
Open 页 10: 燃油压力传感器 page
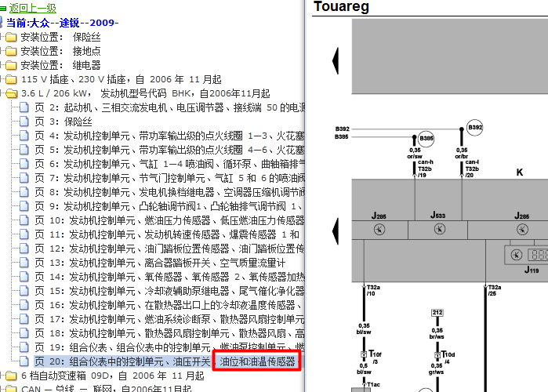(169, 220)
